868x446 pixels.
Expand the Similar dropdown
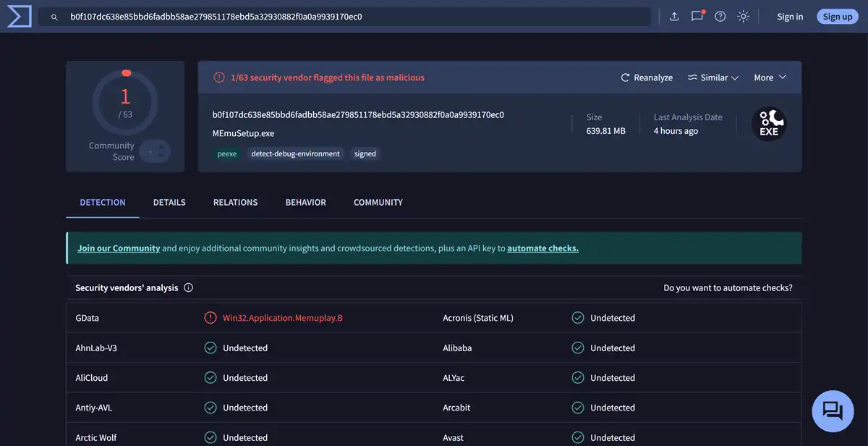pos(713,77)
